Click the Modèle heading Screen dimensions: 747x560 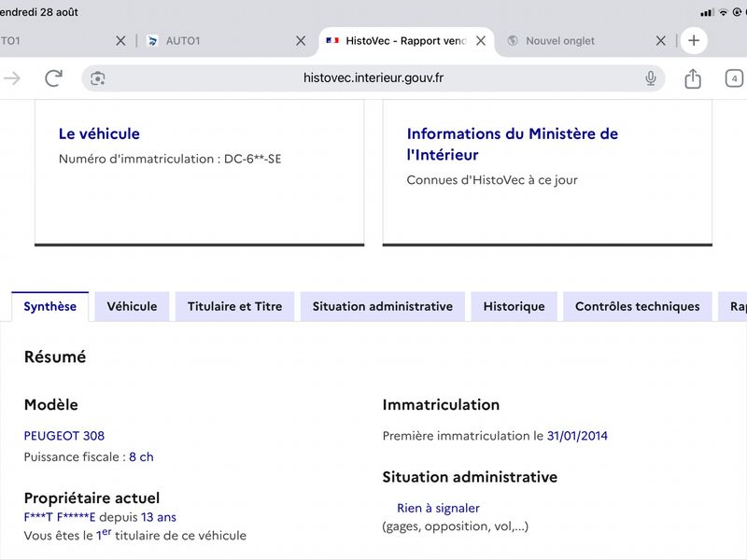point(51,405)
